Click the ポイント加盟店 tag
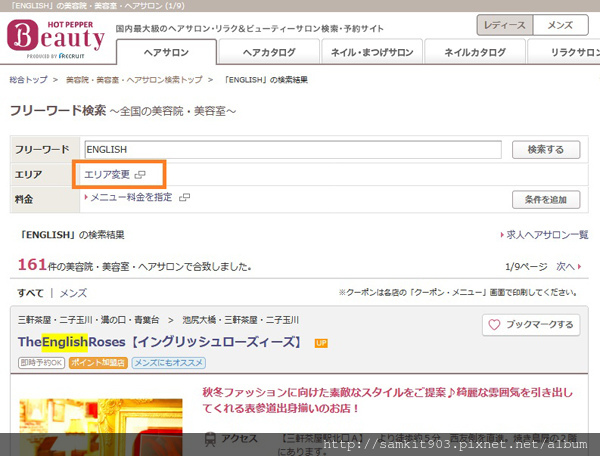Viewport: 600px width, 456px height. pyautogui.click(x=98, y=363)
